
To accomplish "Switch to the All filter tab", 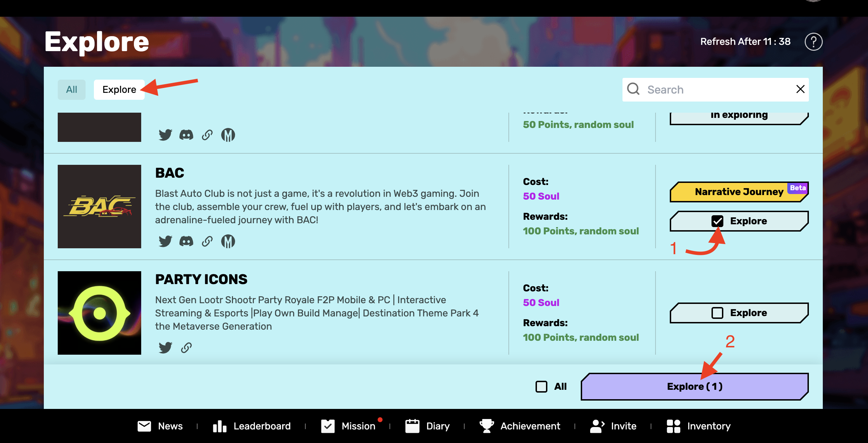I will point(71,89).
